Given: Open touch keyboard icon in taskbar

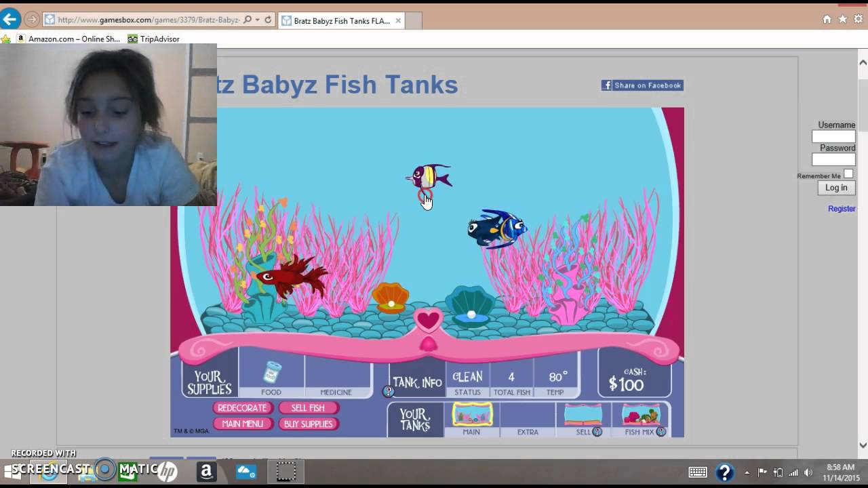Looking at the screenshot, I should pyautogui.click(x=698, y=472).
